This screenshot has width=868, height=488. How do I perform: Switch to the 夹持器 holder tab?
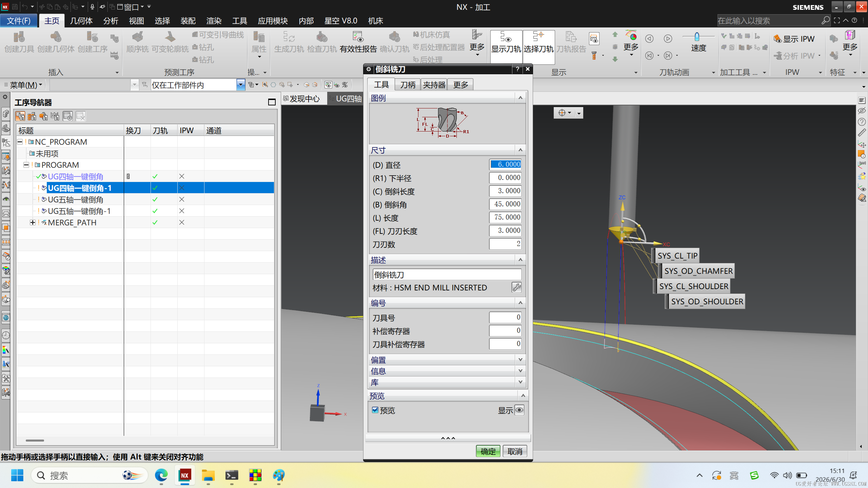pyautogui.click(x=434, y=85)
